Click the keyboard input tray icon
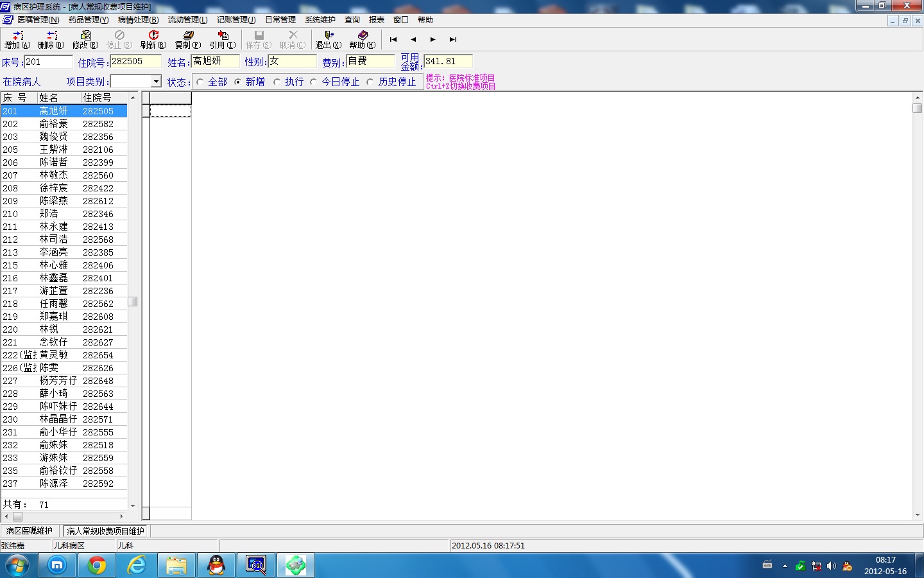Viewport: 924px width, 578px height. tap(767, 565)
